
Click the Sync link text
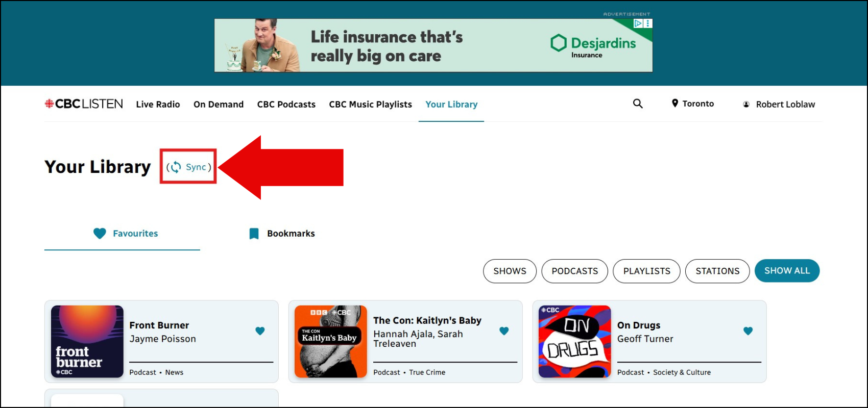coord(196,167)
